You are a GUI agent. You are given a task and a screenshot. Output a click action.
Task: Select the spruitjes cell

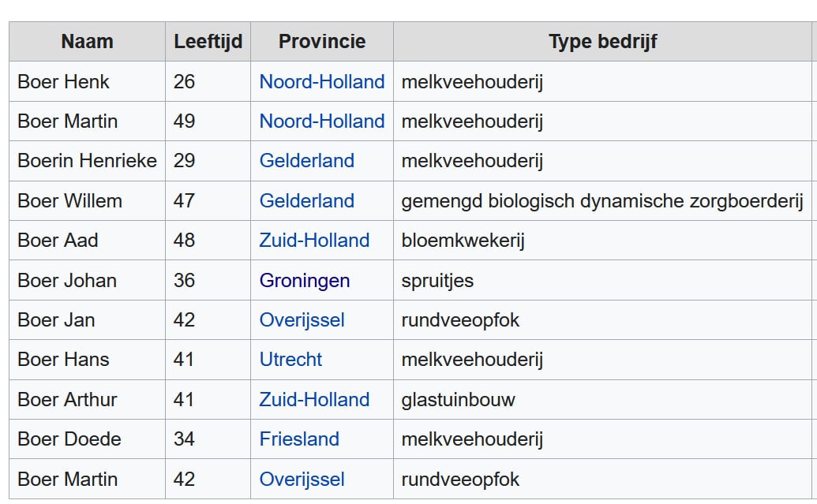(x=437, y=281)
